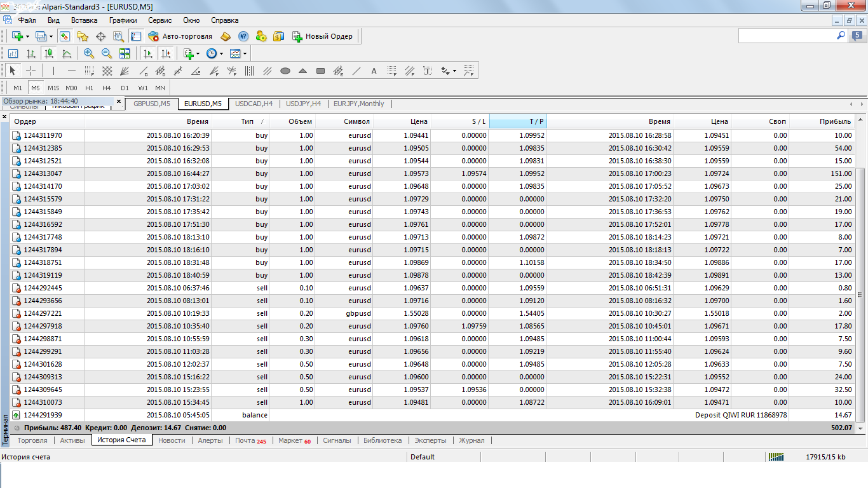
Task: Expand the periods clock dropdown
Action: (x=221, y=54)
